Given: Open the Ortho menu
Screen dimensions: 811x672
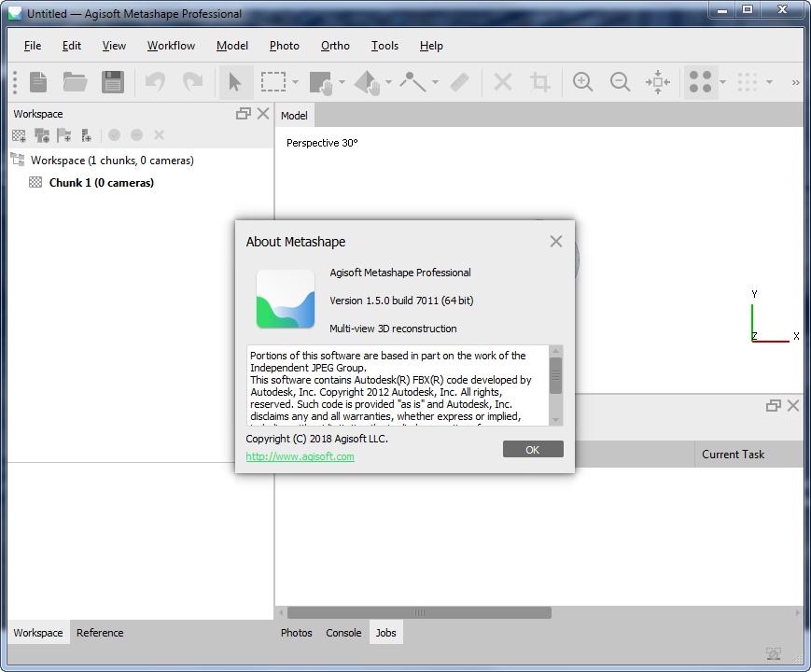Looking at the screenshot, I should [335, 46].
